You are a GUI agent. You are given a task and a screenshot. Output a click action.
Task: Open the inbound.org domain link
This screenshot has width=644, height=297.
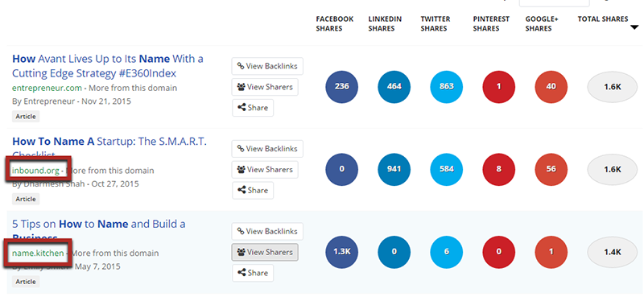35,171
